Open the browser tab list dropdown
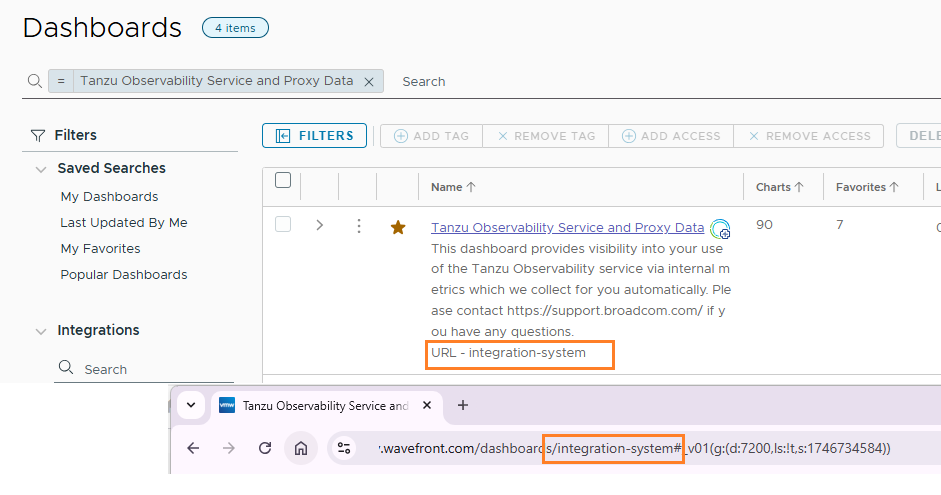 (x=190, y=405)
